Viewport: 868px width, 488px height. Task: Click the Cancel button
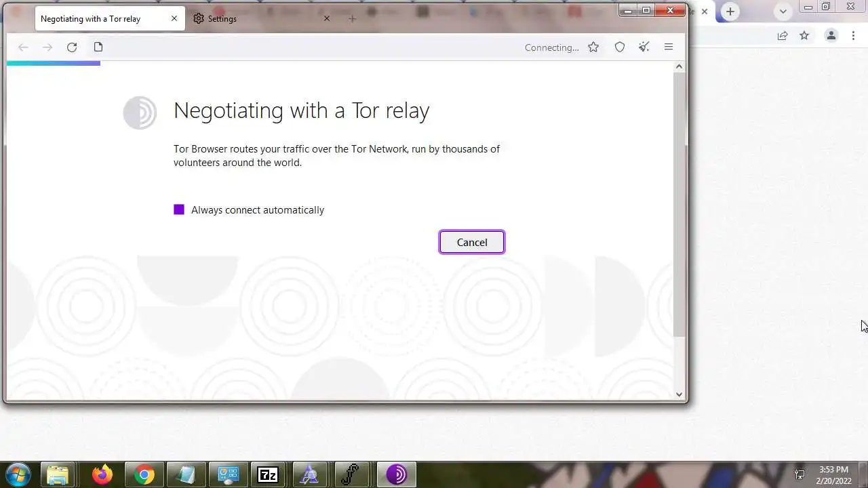[472, 242]
